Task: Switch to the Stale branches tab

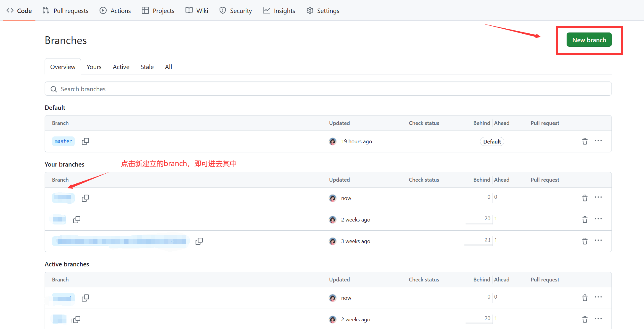Action: click(x=147, y=67)
